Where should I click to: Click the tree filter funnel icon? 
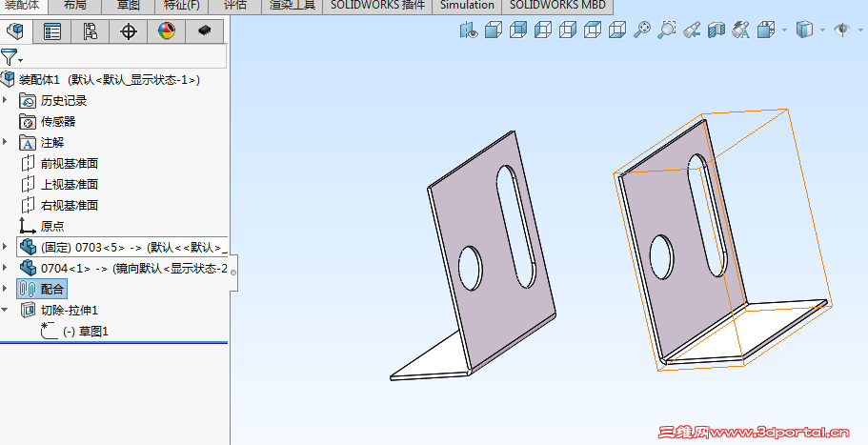[9, 57]
